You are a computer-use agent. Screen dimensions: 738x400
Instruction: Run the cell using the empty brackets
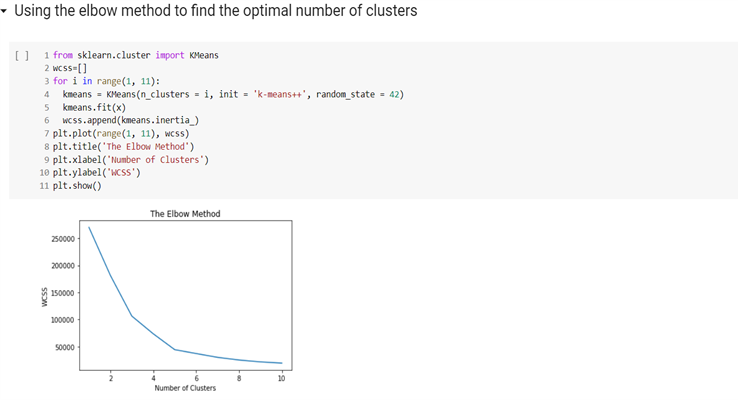[22, 56]
